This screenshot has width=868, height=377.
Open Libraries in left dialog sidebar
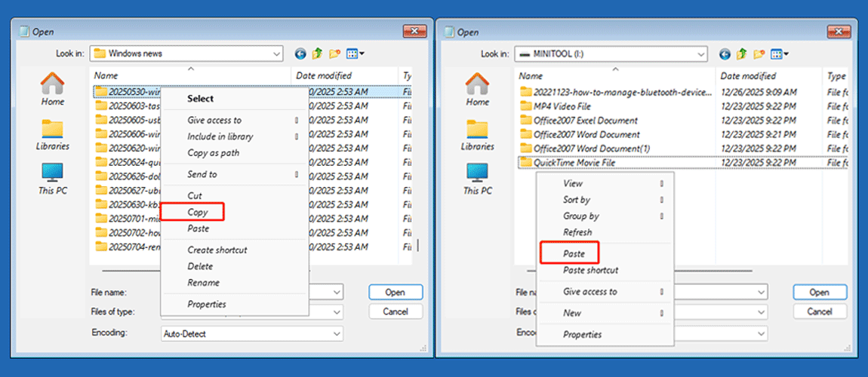(53, 134)
